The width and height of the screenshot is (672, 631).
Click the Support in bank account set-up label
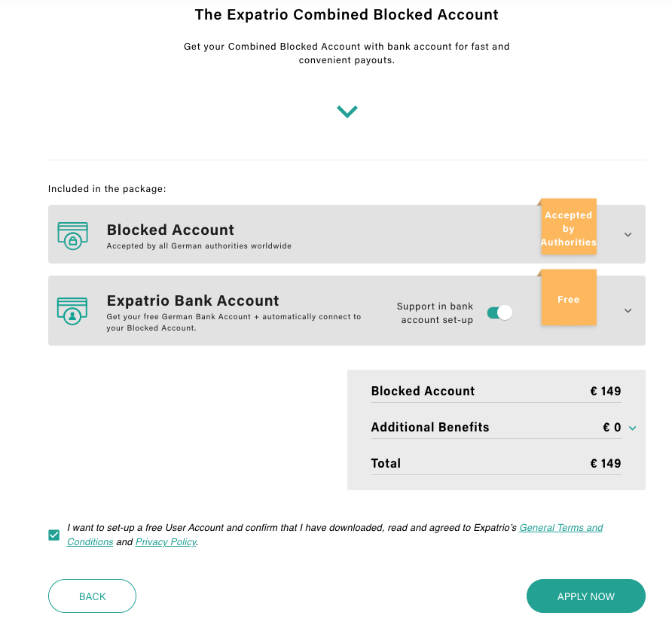point(435,313)
